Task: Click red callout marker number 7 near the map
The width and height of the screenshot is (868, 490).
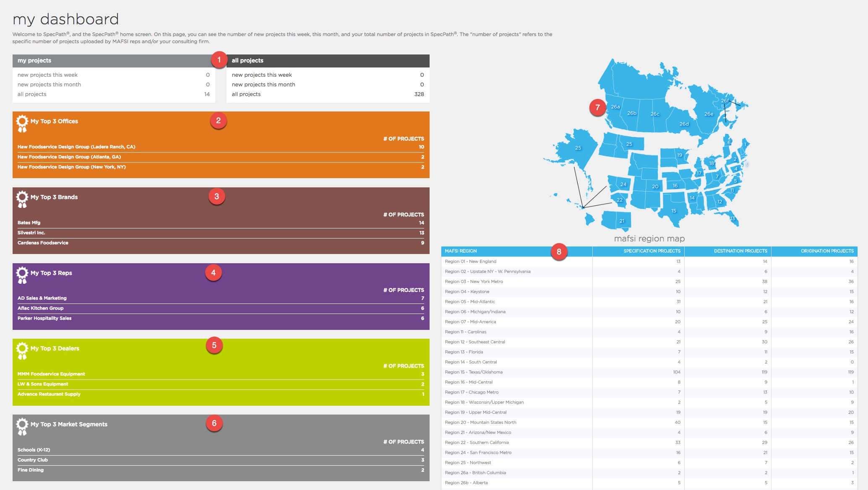Action: (597, 108)
